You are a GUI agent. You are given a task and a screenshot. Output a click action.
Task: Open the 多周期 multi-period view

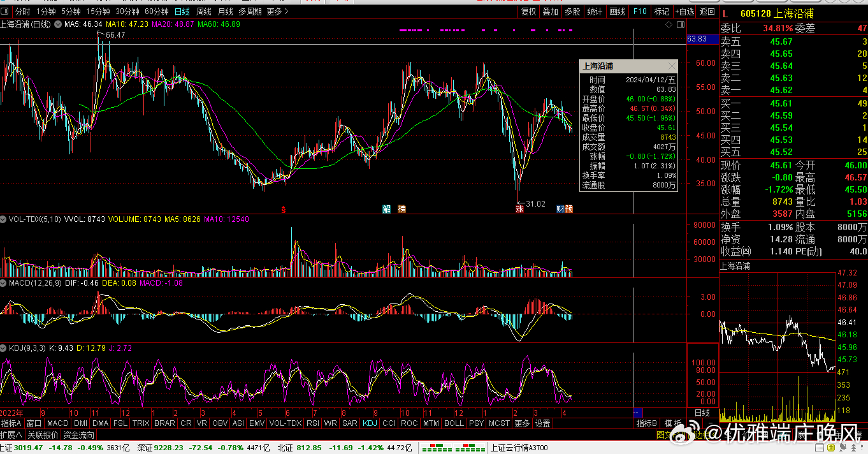(x=250, y=11)
